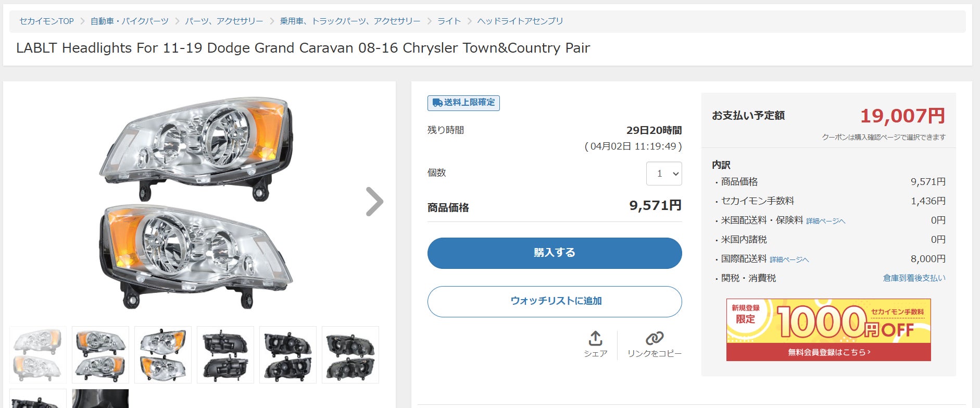Open the quantity dropdown
This screenshot has height=408, width=980.
664,174
